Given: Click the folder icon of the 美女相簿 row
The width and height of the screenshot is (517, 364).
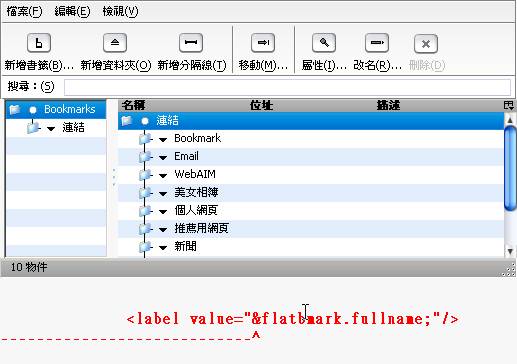Looking at the screenshot, I should tap(144, 193).
